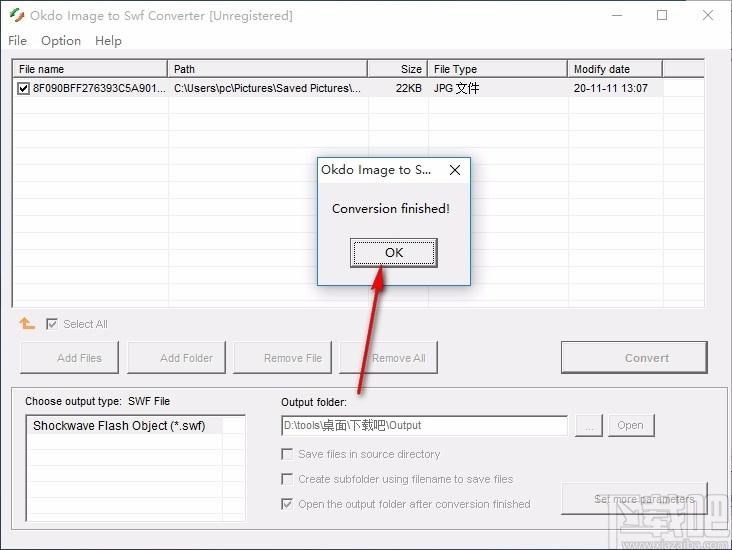Start conversion with the Convert button
Viewport: 732px width, 550px height.
pyautogui.click(x=634, y=358)
